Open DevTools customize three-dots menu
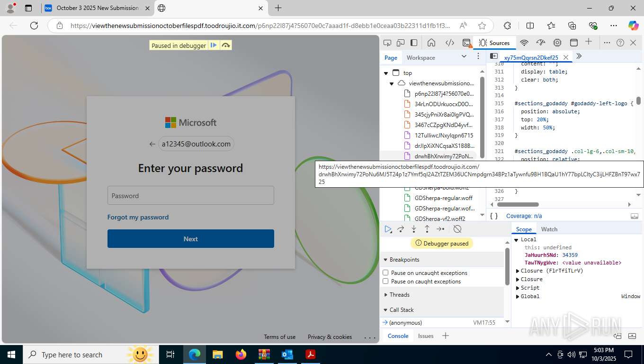The image size is (644, 364). [607, 43]
